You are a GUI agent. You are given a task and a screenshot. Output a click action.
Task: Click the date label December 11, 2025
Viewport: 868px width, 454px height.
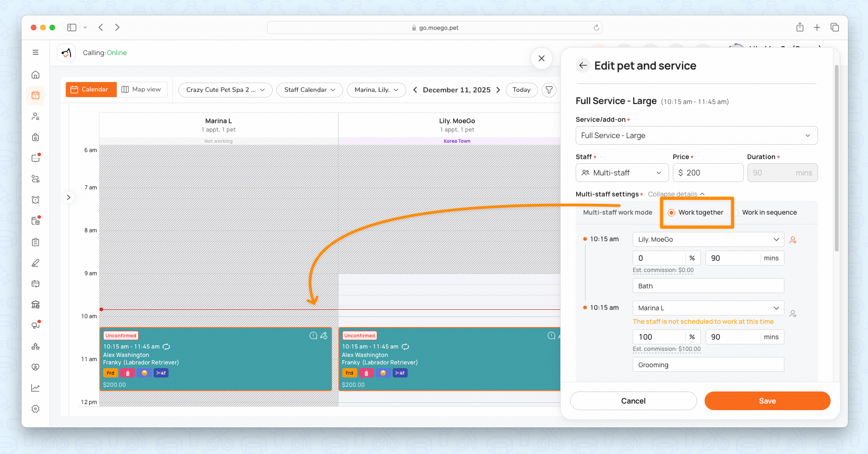[x=457, y=90]
